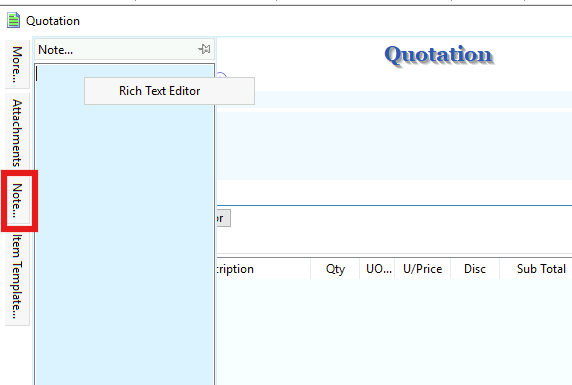Choose Rich Text Editor from context menu

point(169,91)
